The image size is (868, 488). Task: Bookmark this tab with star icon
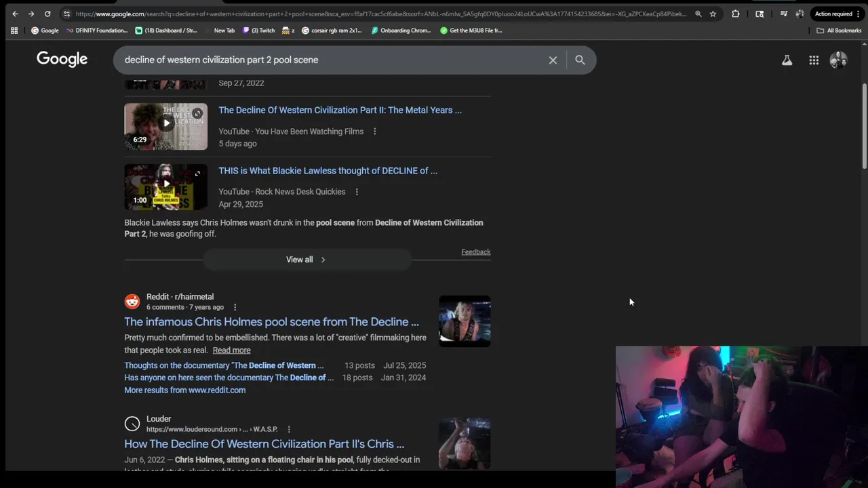click(x=713, y=14)
